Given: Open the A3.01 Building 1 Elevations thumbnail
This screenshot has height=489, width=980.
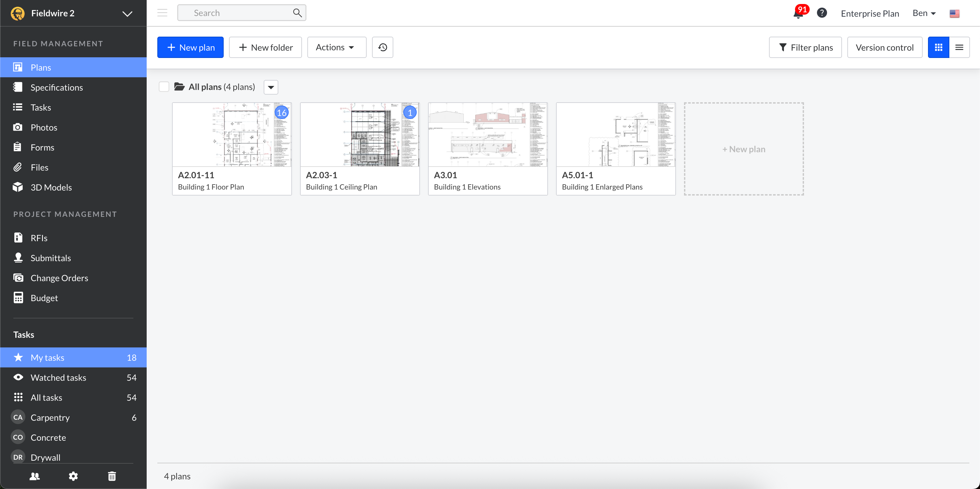Looking at the screenshot, I should click(x=487, y=135).
